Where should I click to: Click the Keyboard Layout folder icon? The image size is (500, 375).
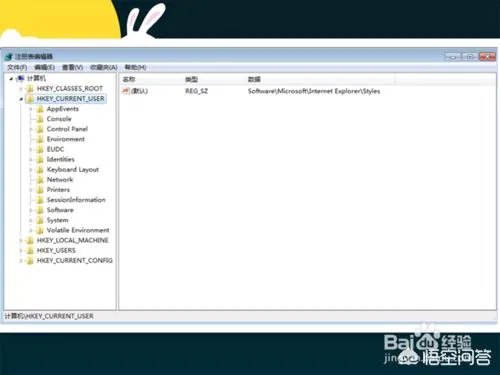pyautogui.click(x=40, y=170)
